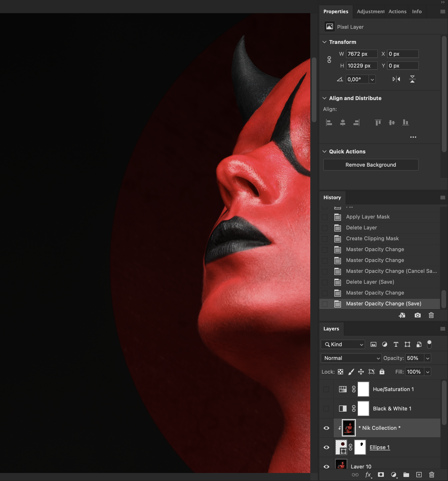Open the Layers panel menu
This screenshot has width=448, height=481.
click(x=443, y=329)
